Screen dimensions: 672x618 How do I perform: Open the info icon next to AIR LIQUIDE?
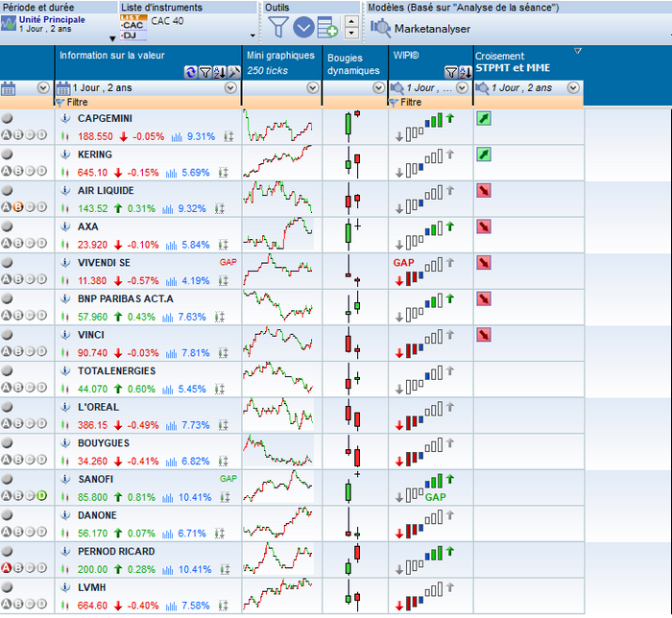[x=65, y=191]
